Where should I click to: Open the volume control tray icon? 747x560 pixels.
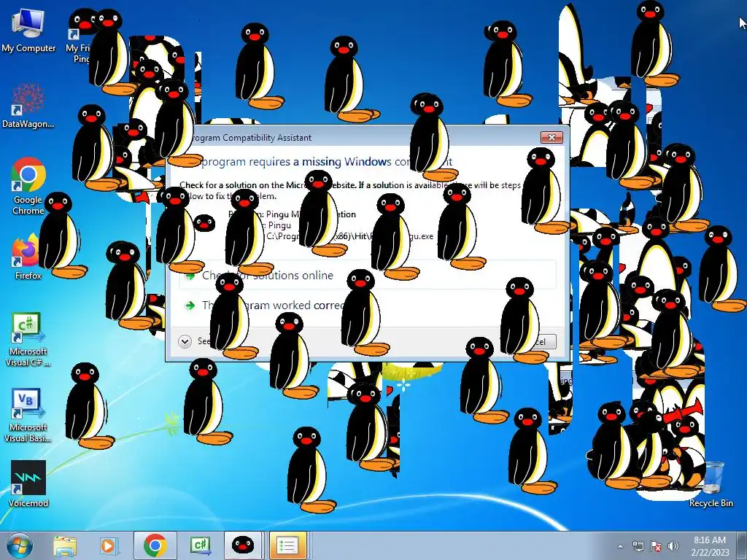pos(673,546)
